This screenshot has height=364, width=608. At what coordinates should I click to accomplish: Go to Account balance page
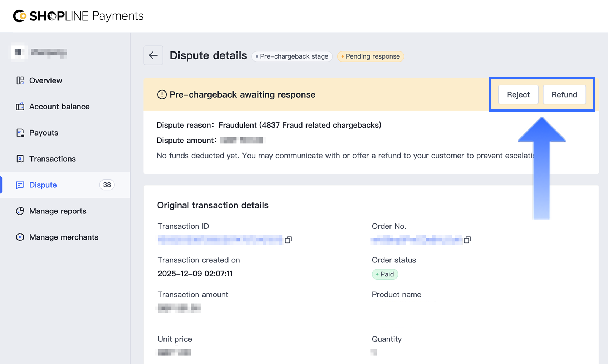point(59,107)
